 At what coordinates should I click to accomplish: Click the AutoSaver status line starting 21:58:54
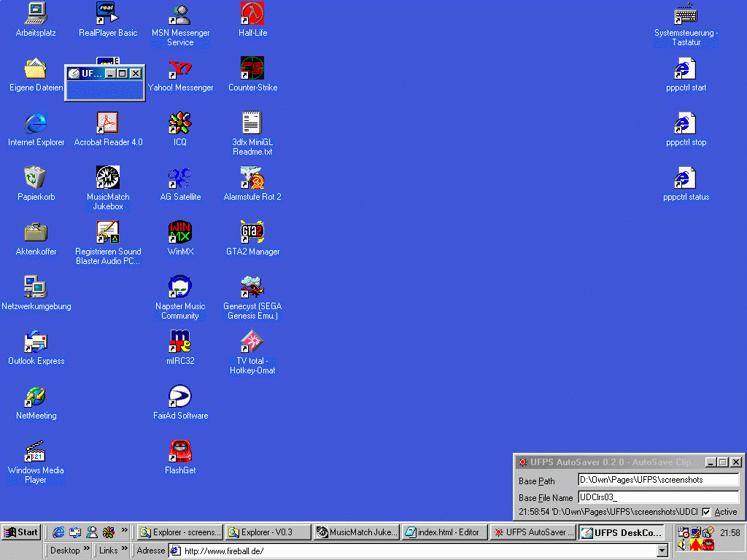coord(608,512)
